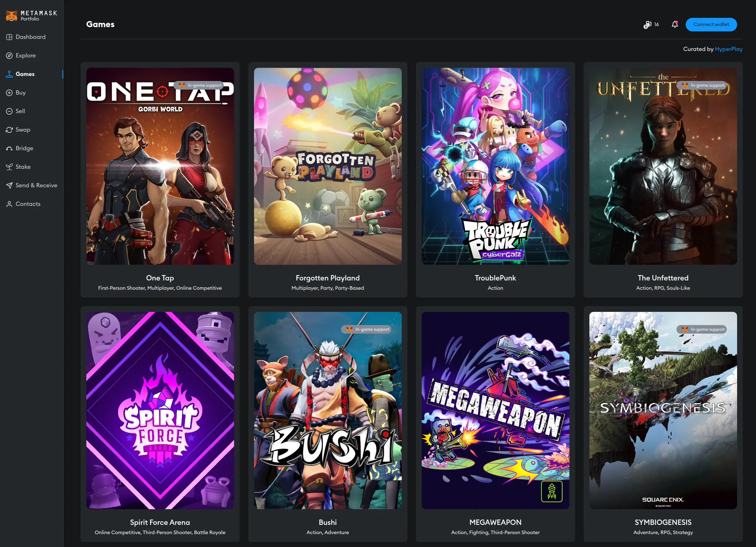This screenshot has height=547, width=756.
Task: Select the Dashboard sidebar icon
Action: coord(9,37)
